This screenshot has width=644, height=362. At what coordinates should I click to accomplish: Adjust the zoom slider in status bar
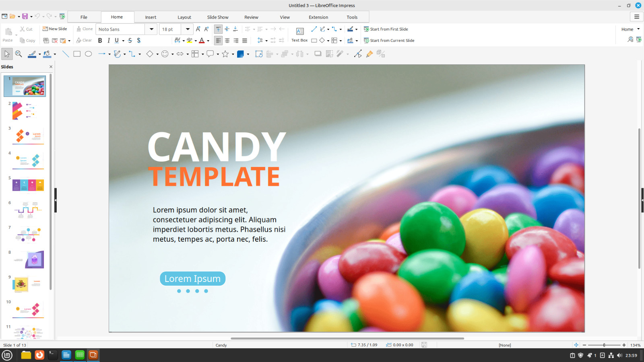(x=604, y=345)
